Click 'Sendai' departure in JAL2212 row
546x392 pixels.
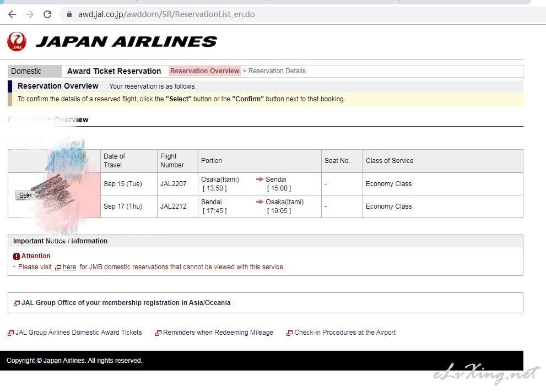[x=212, y=202]
